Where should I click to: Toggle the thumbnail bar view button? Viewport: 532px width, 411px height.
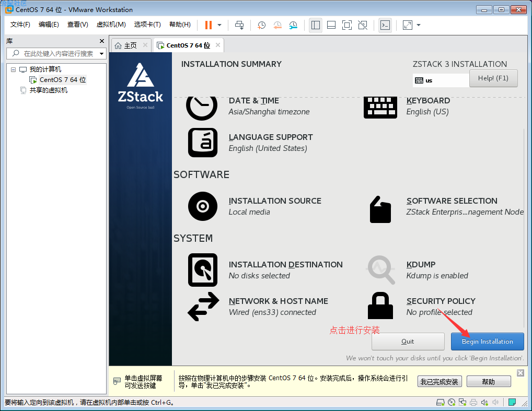[x=331, y=25]
